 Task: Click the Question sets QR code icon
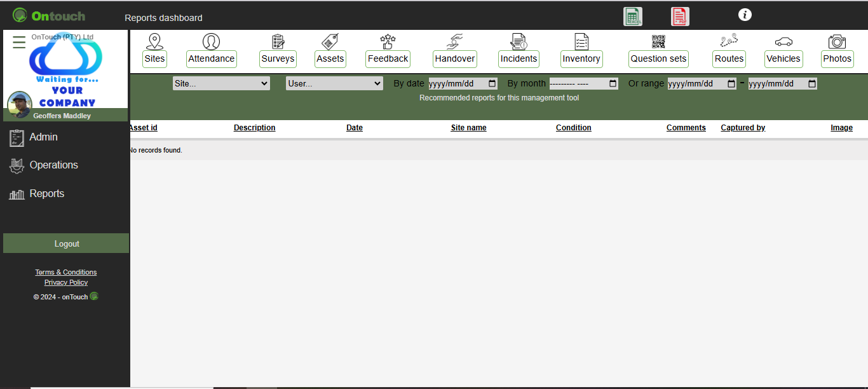tap(658, 42)
